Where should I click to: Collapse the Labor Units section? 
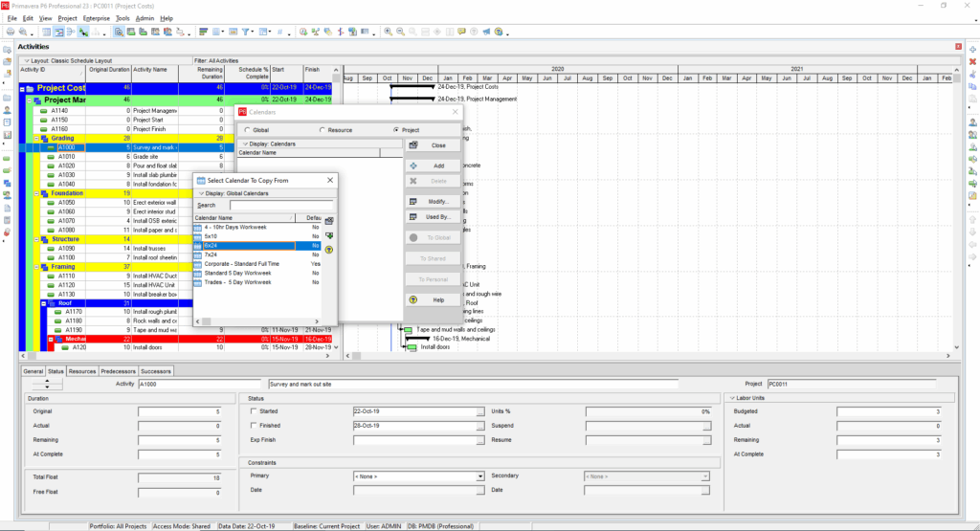pyautogui.click(x=732, y=398)
